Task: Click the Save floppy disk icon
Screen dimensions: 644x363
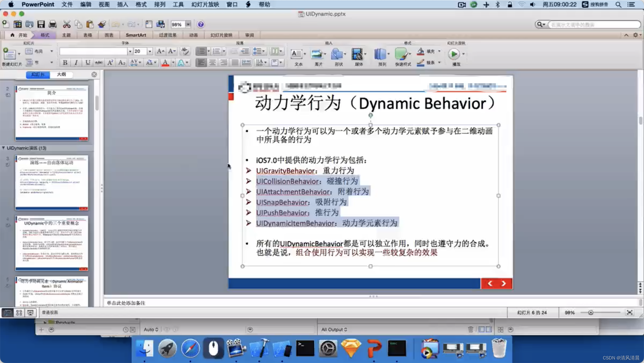Action: [x=41, y=24]
